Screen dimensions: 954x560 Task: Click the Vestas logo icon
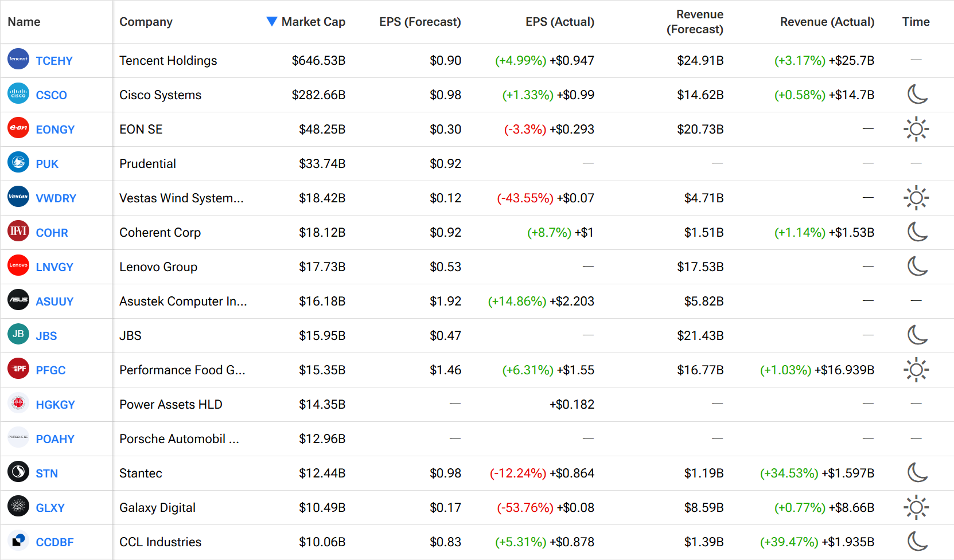(x=18, y=197)
